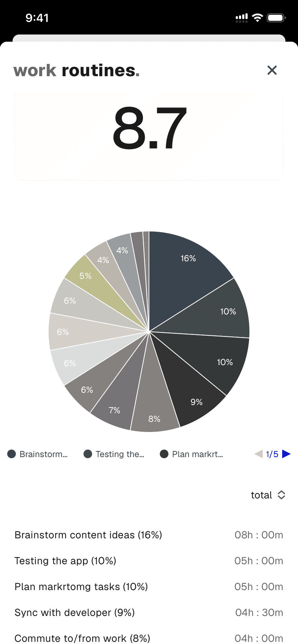Open Sync with developer (9%) row

tap(74, 612)
